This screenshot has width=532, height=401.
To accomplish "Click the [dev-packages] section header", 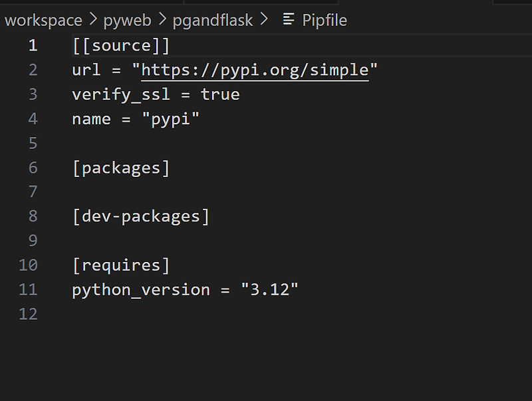I will click(142, 215).
